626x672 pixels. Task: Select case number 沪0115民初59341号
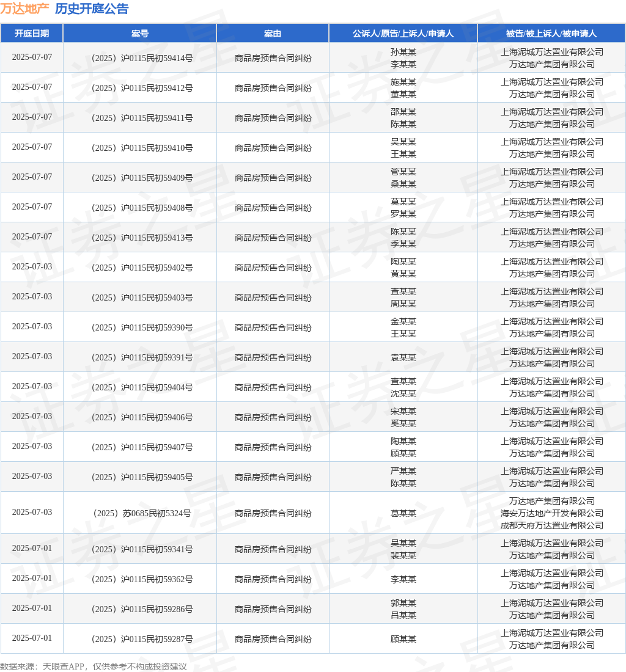pyautogui.click(x=142, y=549)
